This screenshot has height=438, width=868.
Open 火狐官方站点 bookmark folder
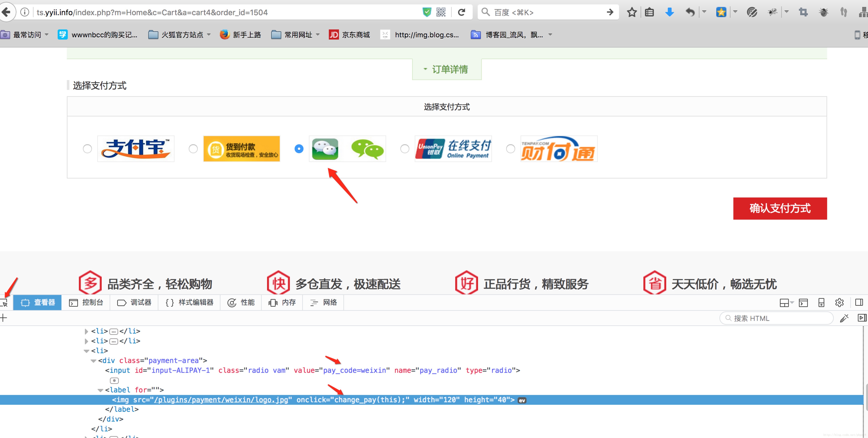[x=180, y=35]
